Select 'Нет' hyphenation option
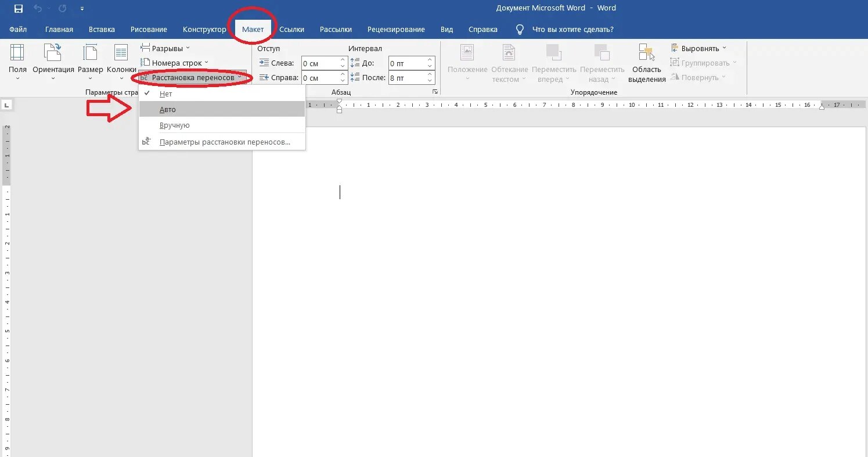This screenshot has height=457, width=868. (222, 93)
